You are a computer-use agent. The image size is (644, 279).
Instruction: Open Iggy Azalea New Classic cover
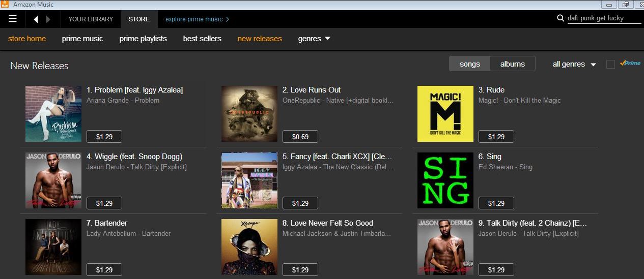pos(249,180)
